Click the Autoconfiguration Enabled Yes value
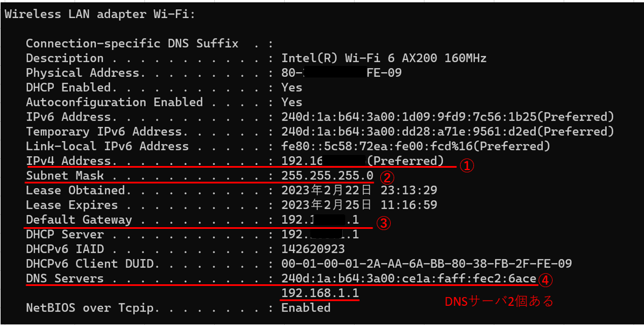The width and height of the screenshot is (644, 325). click(x=292, y=102)
